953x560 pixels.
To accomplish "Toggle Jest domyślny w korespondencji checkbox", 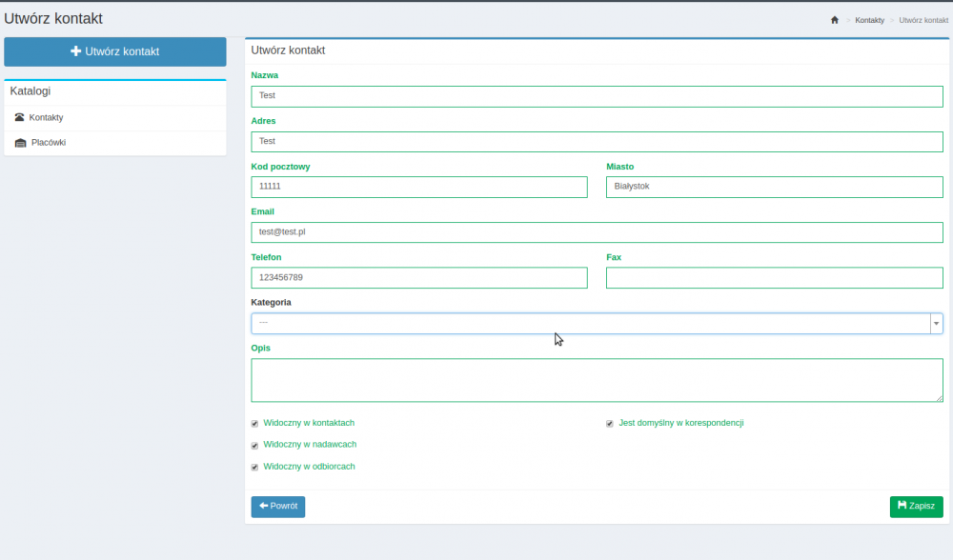I will pyautogui.click(x=610, y=423).
